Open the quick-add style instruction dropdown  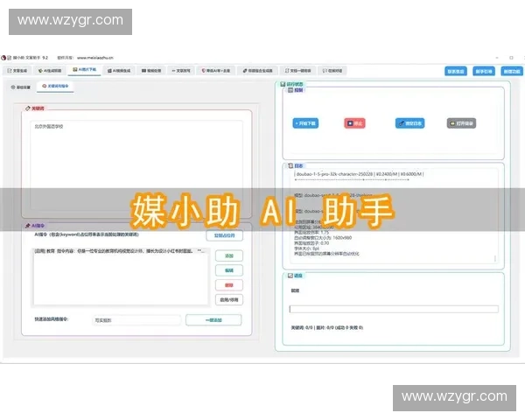[x=136, y=320]
